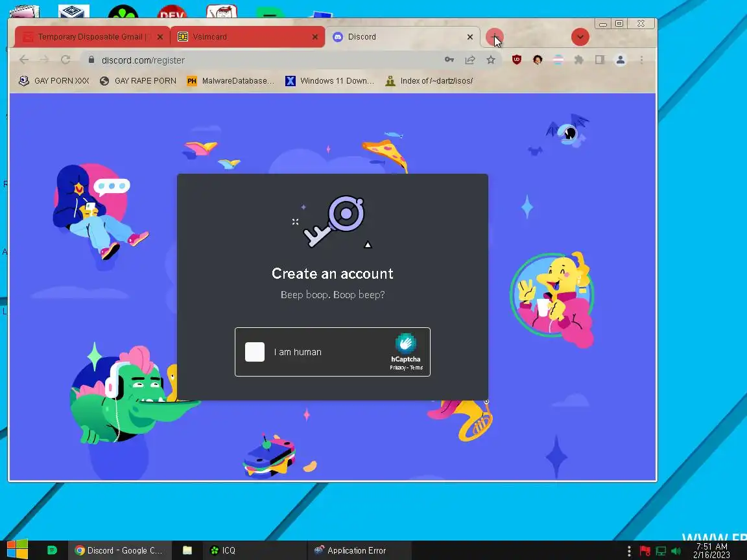Open the Index of /~dartz/isos/ bookmark
The image size is (747, 560).
tap(429, 81)
